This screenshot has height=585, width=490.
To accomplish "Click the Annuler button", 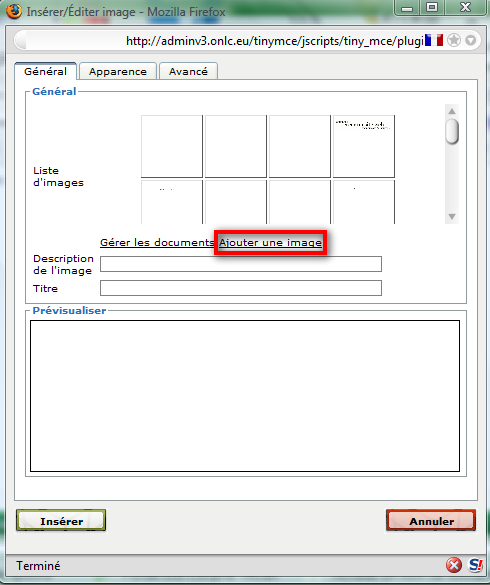I will (431, 521).
